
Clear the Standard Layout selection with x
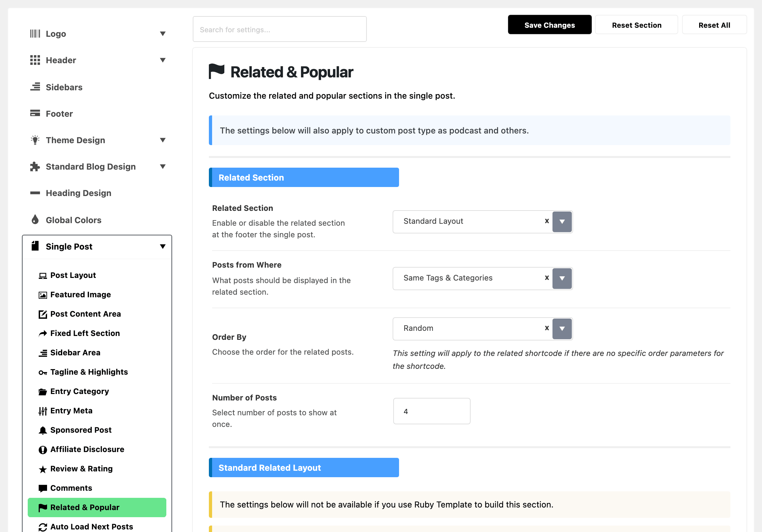click(547, 221)
